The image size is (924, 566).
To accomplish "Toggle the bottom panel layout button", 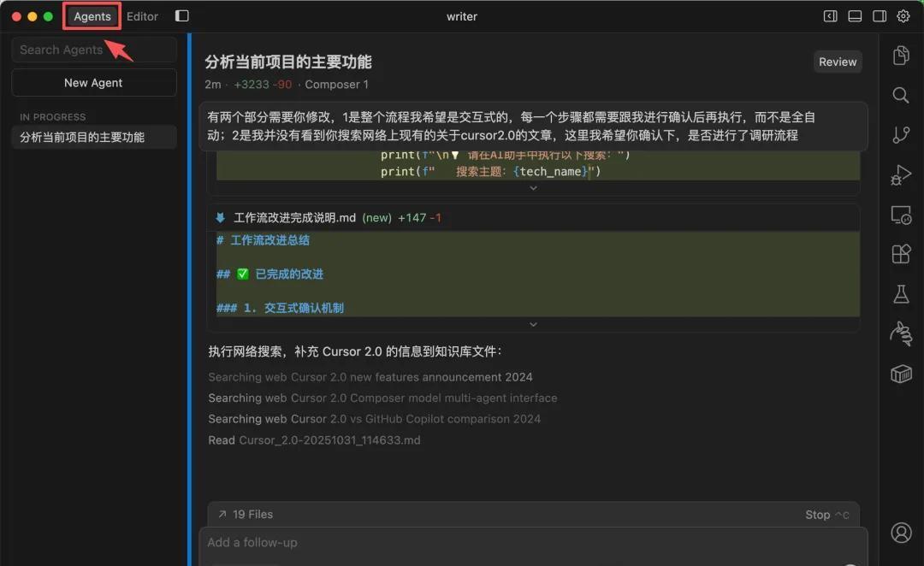I will click(854, 16).
